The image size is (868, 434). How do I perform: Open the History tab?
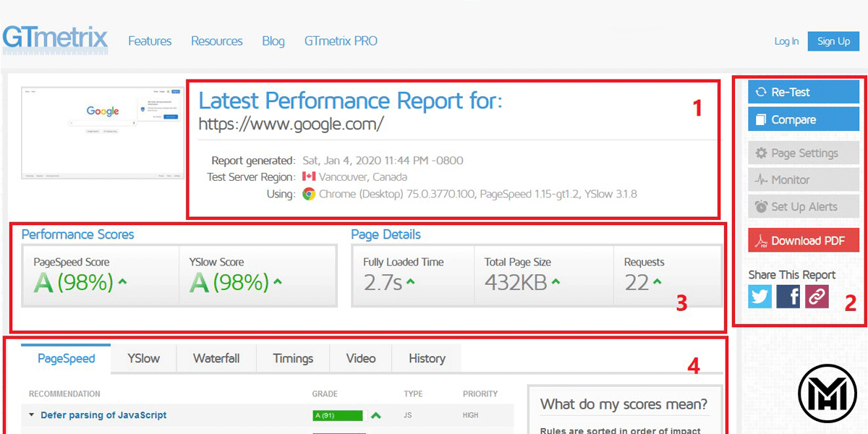[427, 358]
